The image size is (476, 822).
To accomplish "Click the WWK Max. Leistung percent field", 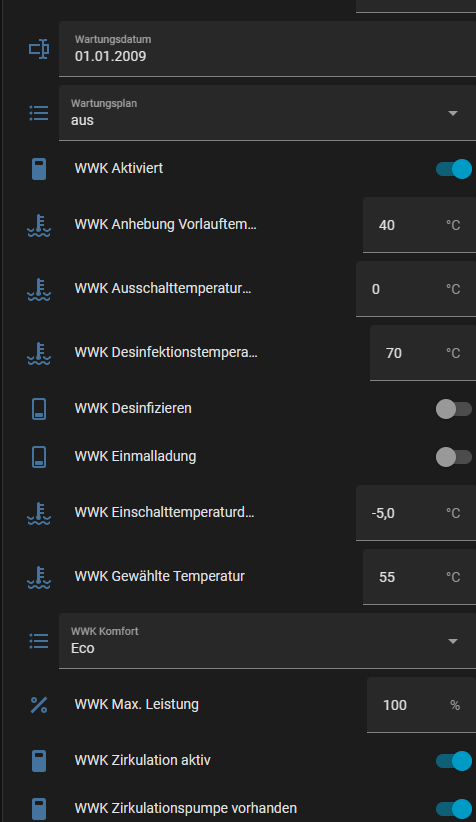I will (x=421, y=705).
